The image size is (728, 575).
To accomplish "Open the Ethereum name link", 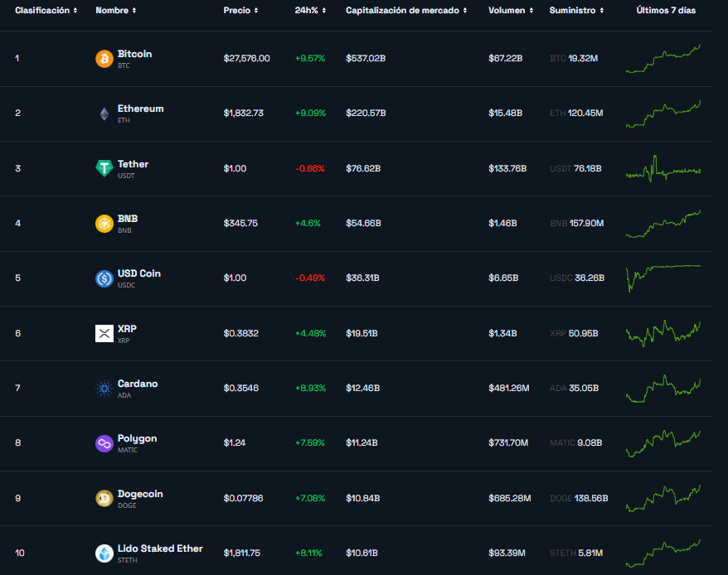I will click(141, 109).
